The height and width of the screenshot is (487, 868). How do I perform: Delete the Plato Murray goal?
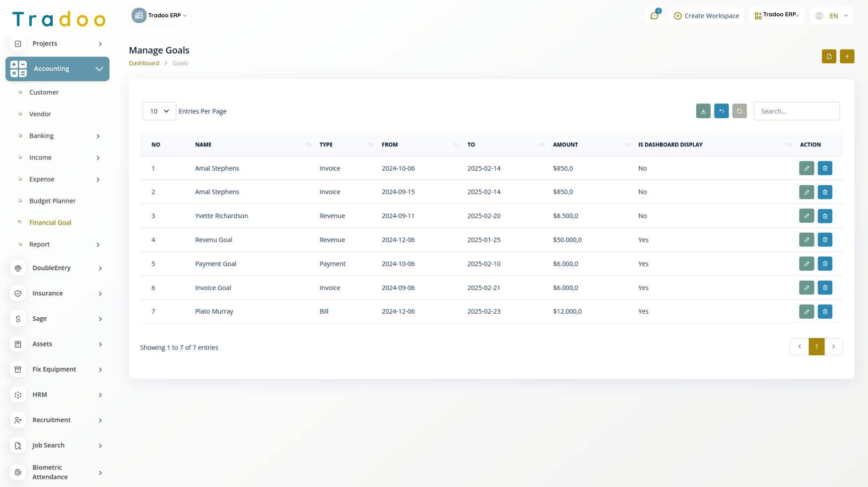825,311
